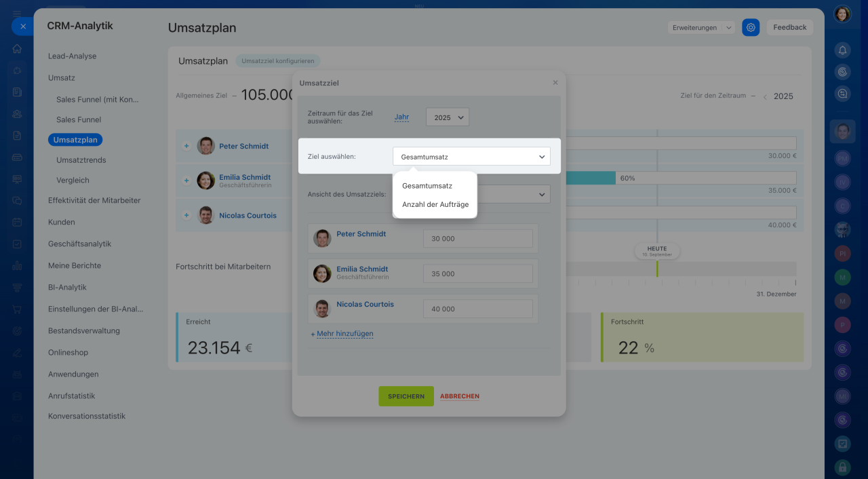This screenshot has width=868, height=479.
Task: Open Effektivität der Mitarbeiter menu item
Action: [x=94, y=200]
